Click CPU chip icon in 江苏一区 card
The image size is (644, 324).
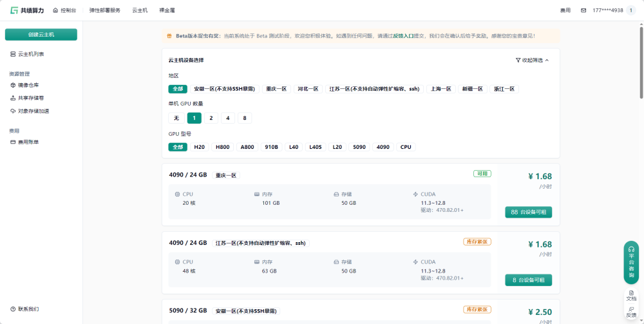pos(178,262)
